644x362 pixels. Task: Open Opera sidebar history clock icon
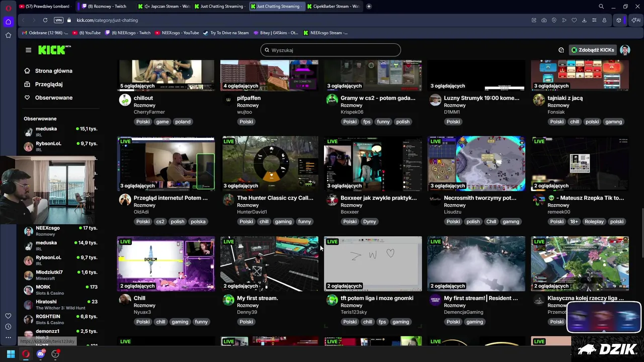pos(8,327)
